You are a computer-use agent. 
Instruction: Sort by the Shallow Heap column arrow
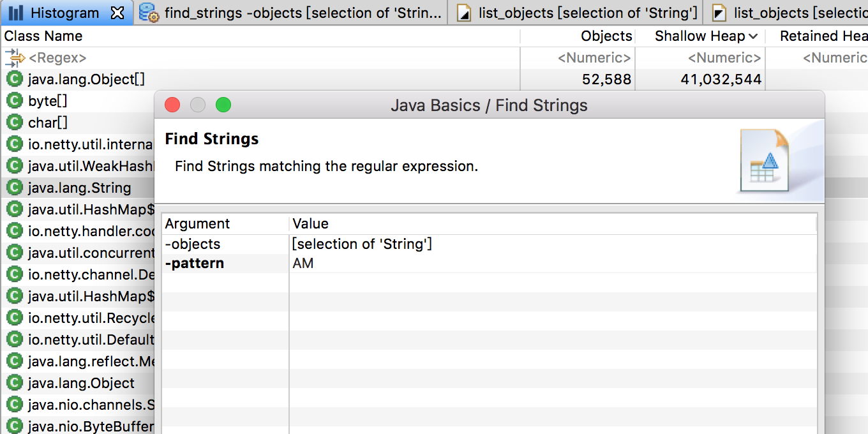point(753,36)
